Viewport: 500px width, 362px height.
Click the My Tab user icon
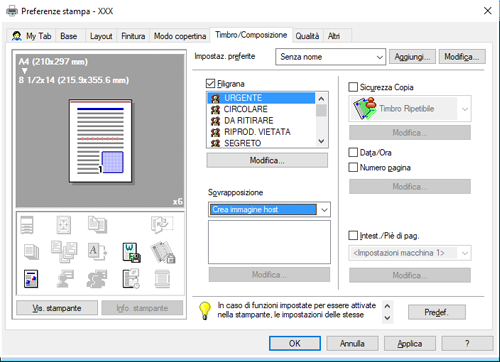[17, 36]
